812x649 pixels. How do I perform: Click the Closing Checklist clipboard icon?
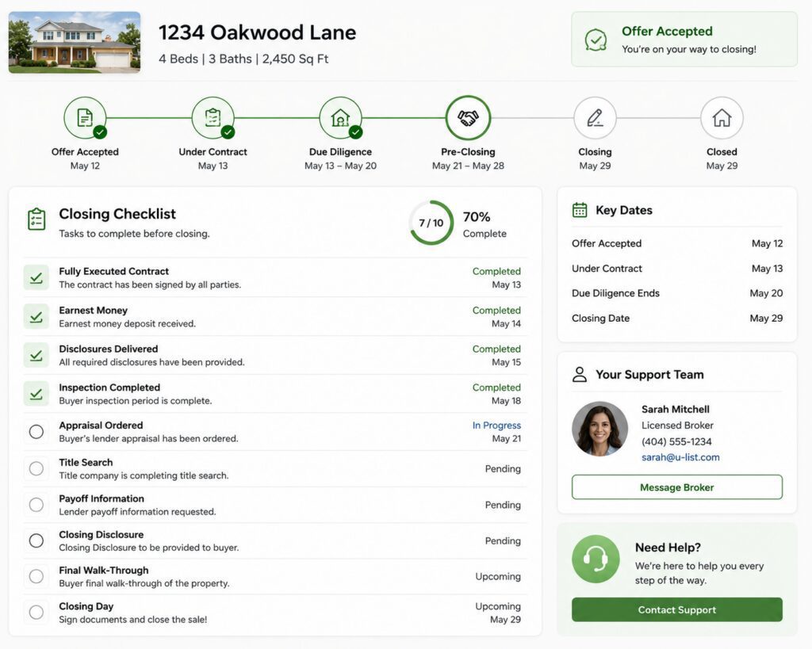[36, 220]
